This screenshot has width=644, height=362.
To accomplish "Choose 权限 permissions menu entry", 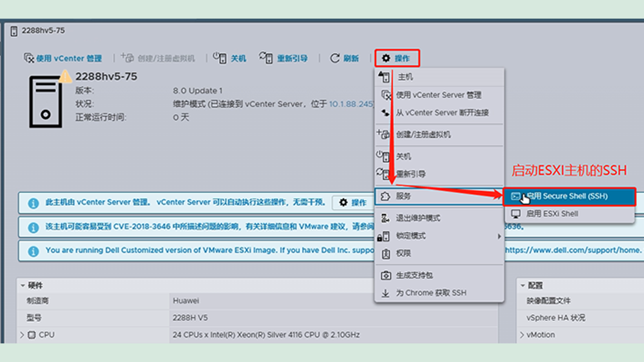I will tap(439, 253).
